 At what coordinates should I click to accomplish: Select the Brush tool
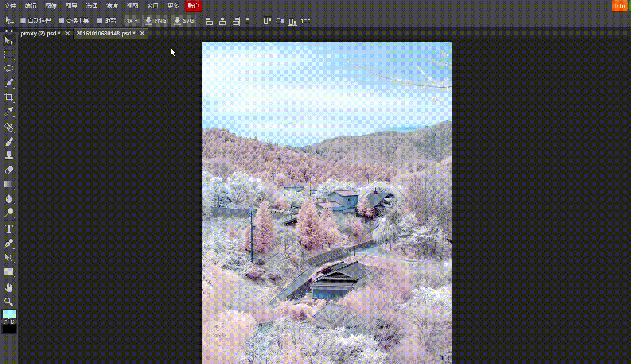click(9, 142)
